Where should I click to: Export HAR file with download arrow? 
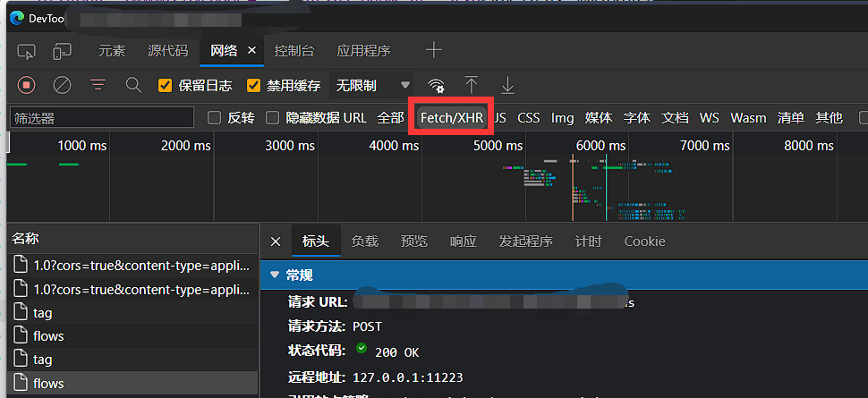[507, 85]
